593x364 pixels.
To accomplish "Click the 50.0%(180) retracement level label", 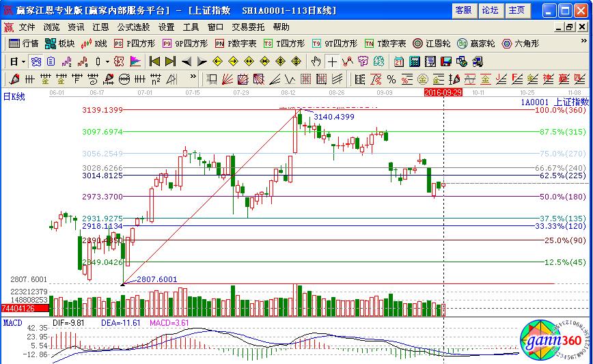I will coord(560,197).
